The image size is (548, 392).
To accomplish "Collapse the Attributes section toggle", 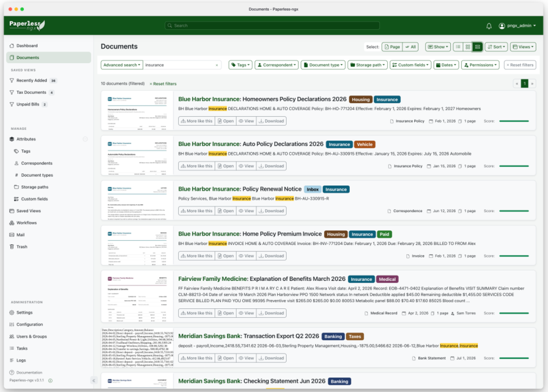I will point(85,139).
